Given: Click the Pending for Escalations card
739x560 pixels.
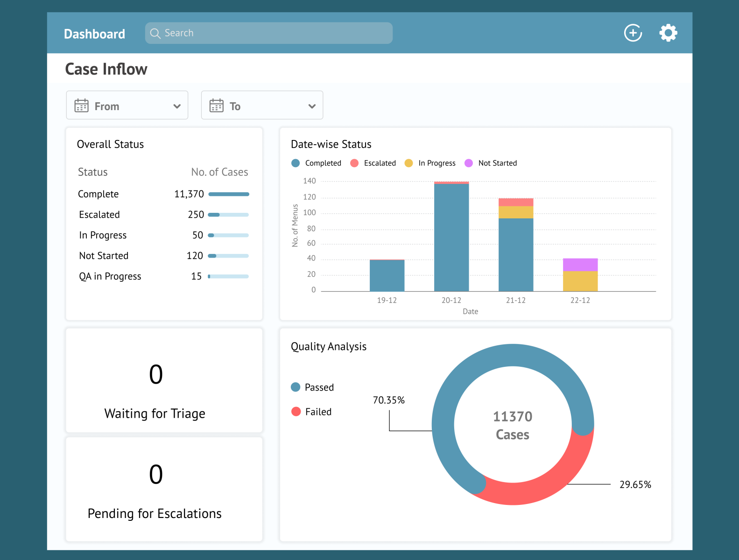Looking at the screenshot, I should pos(164,490).
